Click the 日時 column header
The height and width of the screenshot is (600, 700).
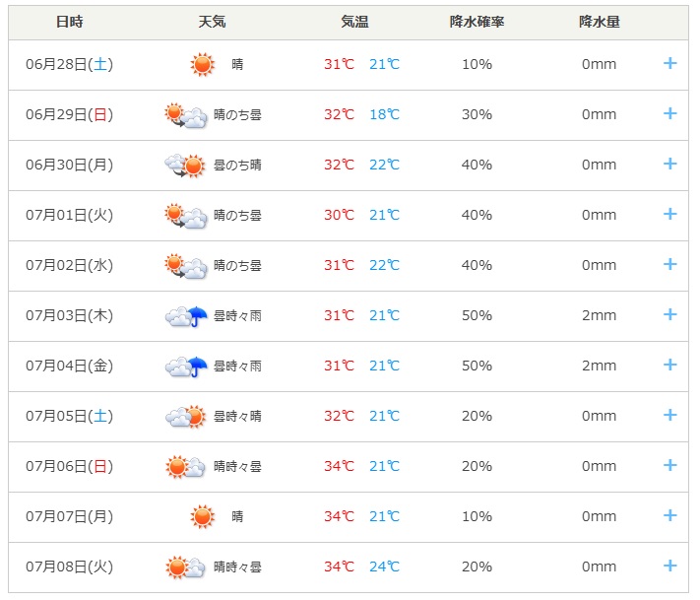(x=69, y=22)
